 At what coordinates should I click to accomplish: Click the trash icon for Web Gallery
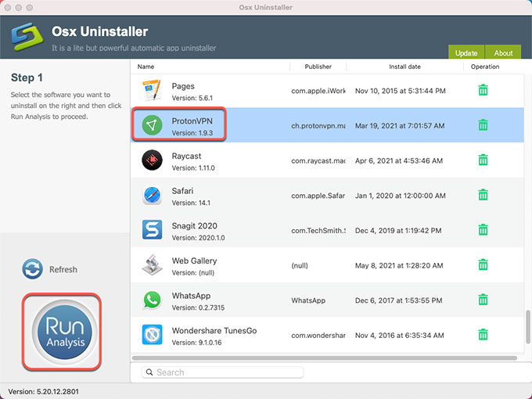click(483, 264)
